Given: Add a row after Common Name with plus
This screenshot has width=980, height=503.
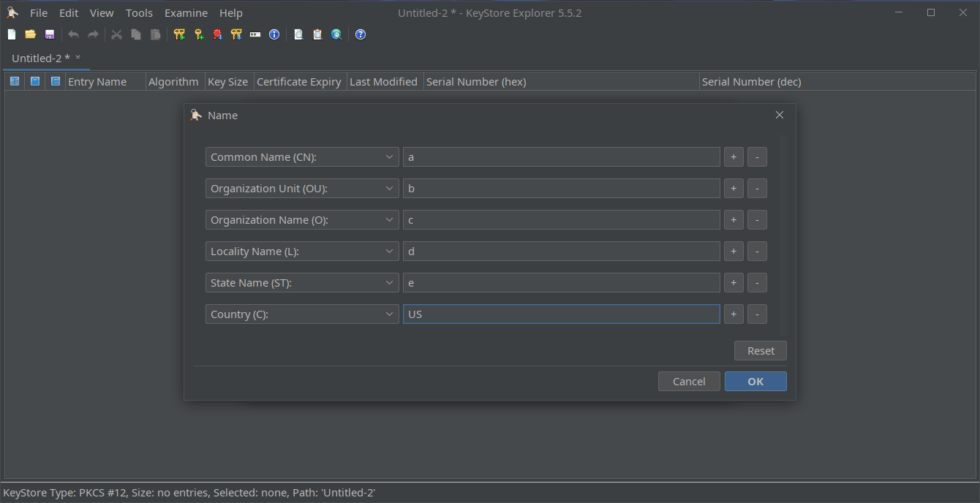Looking at the screenshot, I should coord(734,157).
